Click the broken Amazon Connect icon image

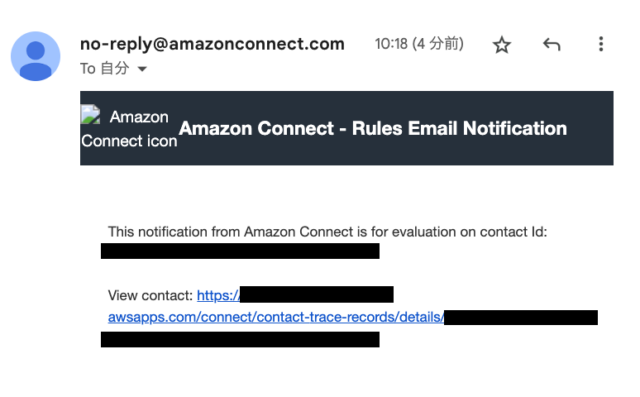pos(90,115)
